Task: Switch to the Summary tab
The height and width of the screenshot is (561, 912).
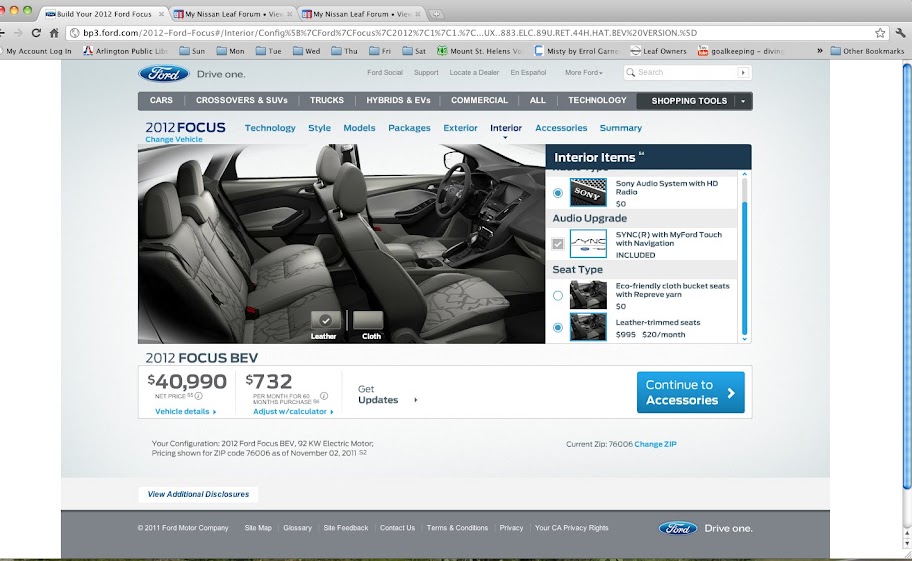Action: click(621, 128)
